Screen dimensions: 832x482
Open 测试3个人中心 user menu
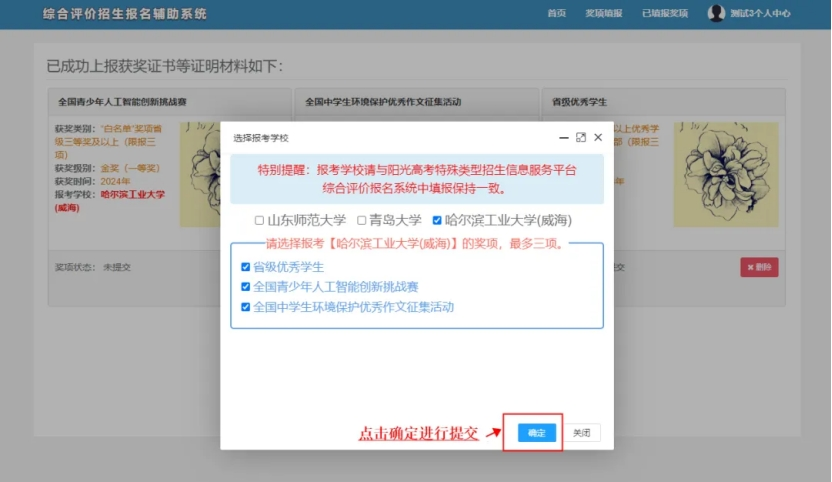[760, 14]
